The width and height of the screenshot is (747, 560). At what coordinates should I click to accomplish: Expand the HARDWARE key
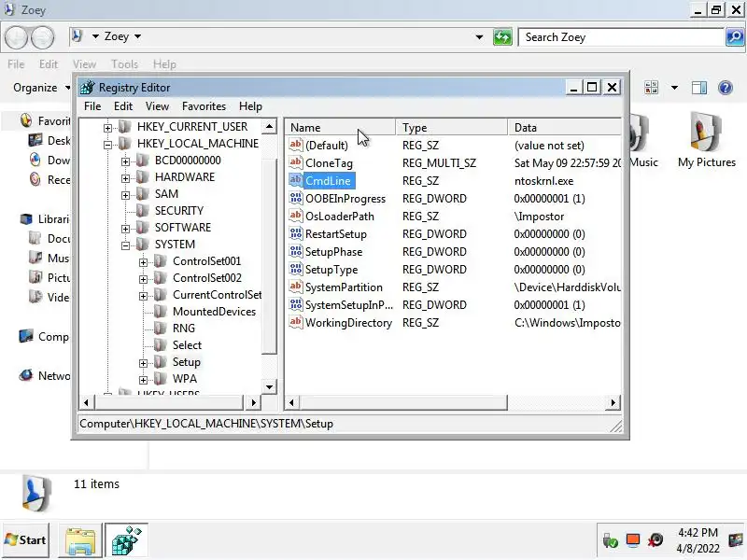(x=125, y=178)
